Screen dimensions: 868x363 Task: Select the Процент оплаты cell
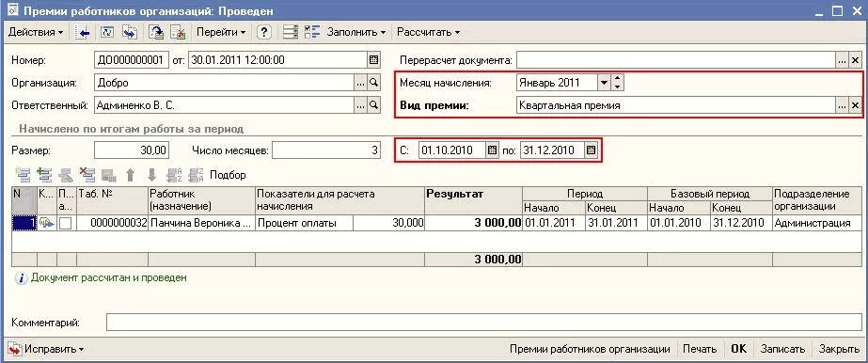(304, 224)
